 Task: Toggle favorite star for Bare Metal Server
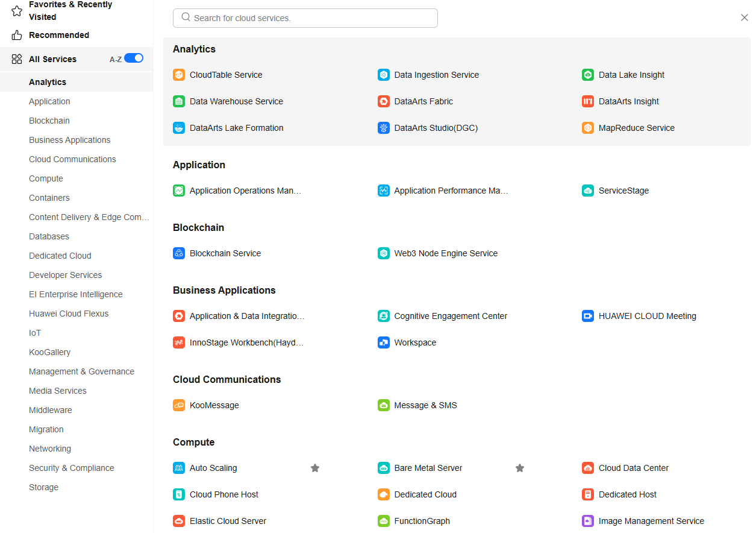tap(520, 468)
